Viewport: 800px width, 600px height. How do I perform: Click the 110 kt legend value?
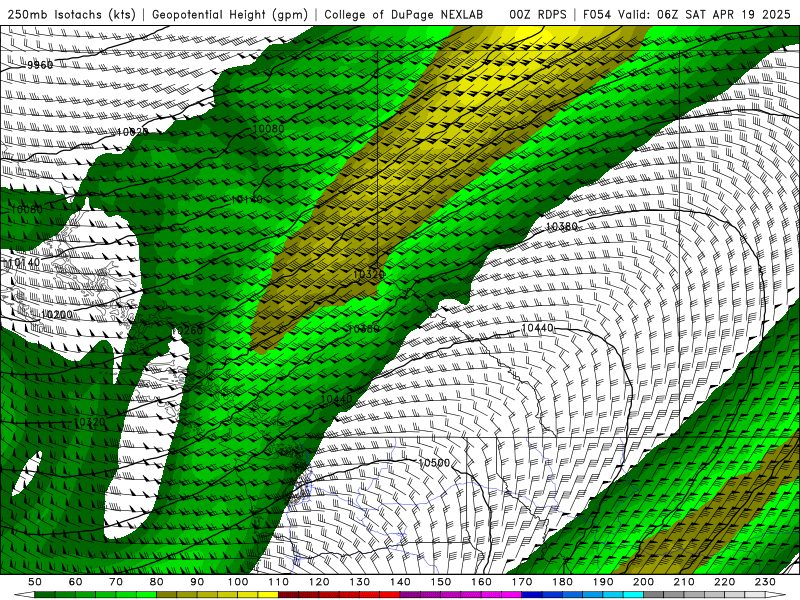point(279,582)
